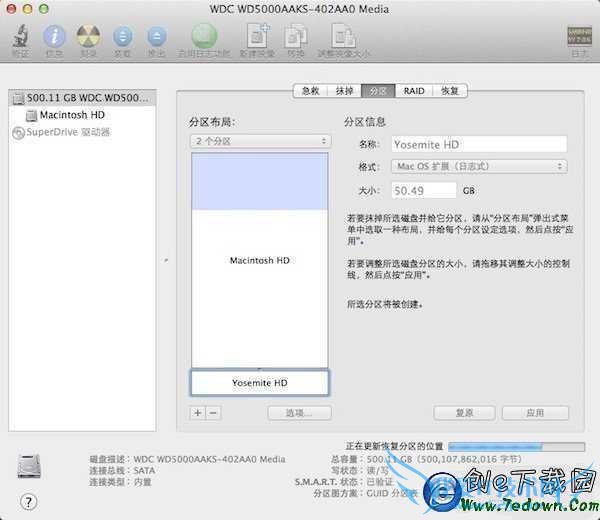Click the hard disk icon in info footer
This screenshot has width=600, height=520.
[29, 466]
